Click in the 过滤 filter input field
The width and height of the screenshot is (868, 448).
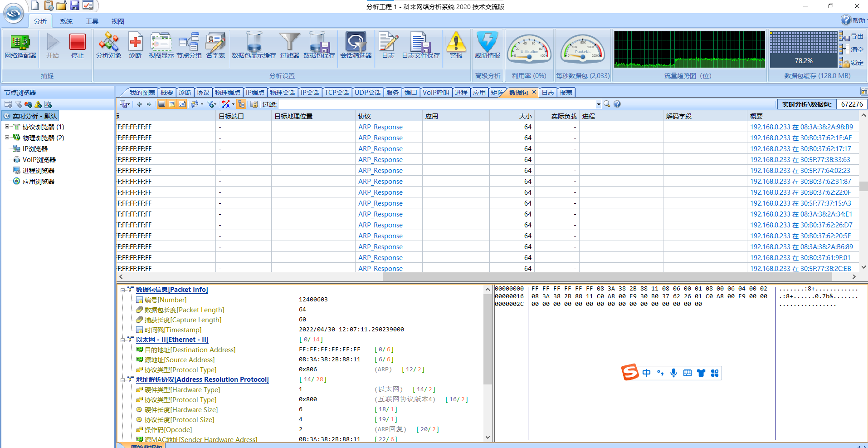tap(435, 104)
